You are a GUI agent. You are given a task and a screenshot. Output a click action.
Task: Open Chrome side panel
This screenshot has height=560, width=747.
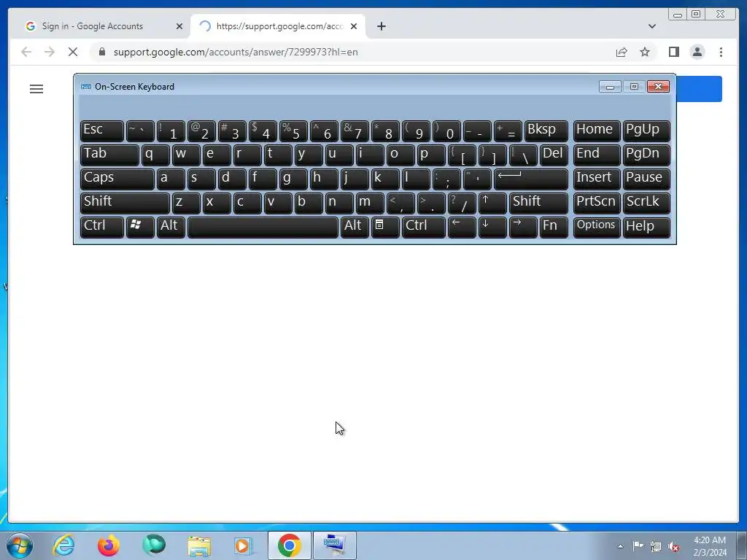point(673,52)
